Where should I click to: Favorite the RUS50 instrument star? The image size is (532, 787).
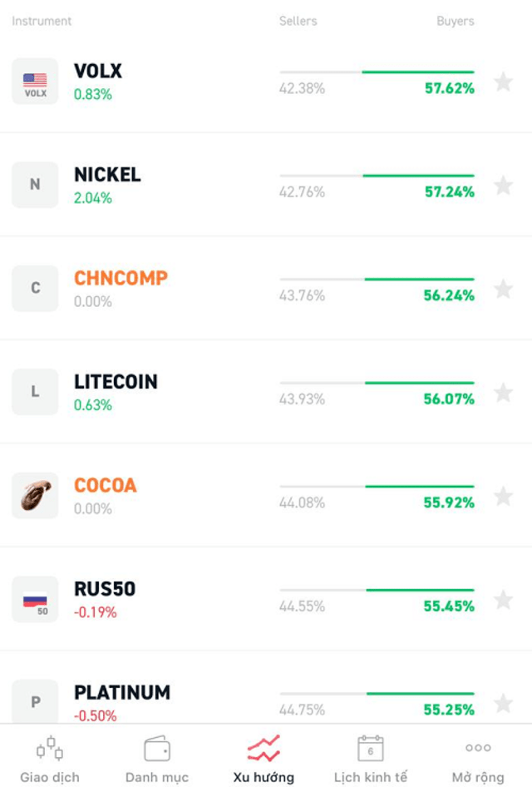coord(503,600)
